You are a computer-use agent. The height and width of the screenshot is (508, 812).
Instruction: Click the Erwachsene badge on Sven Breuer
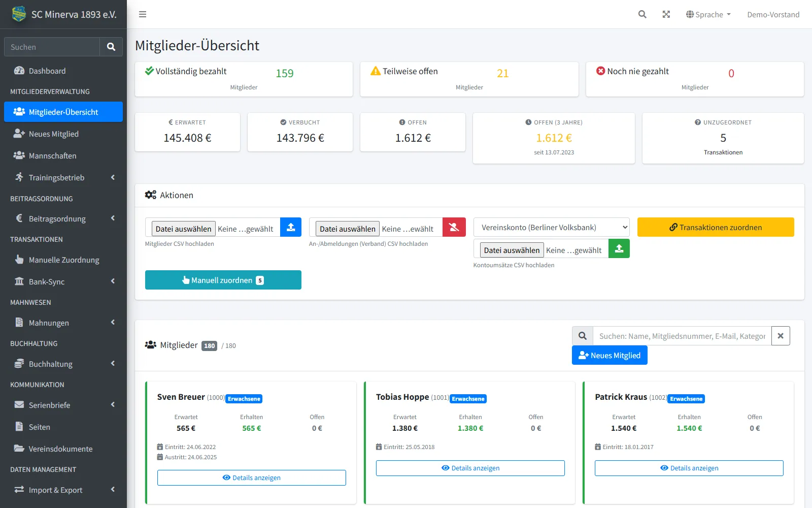tap(244, 399)
